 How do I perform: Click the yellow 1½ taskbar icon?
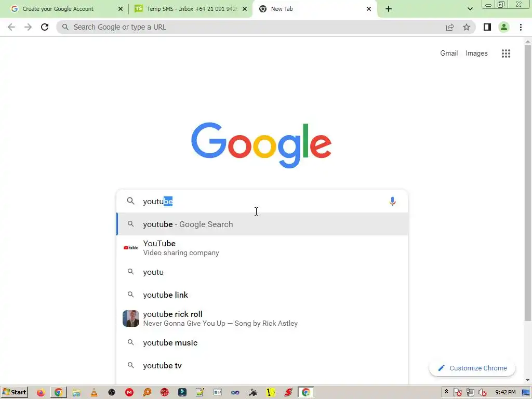[271, 393]
